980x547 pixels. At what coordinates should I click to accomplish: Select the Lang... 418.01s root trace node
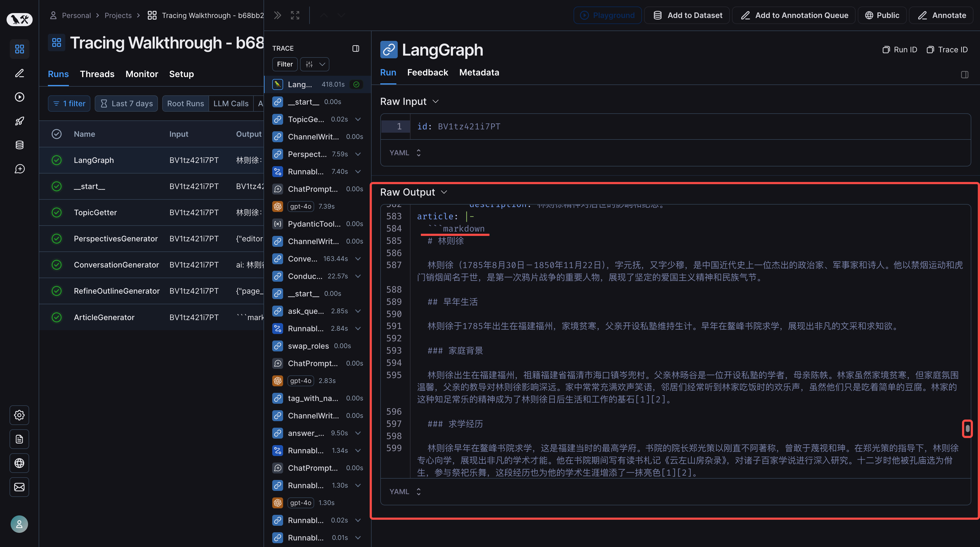[318, 84]
